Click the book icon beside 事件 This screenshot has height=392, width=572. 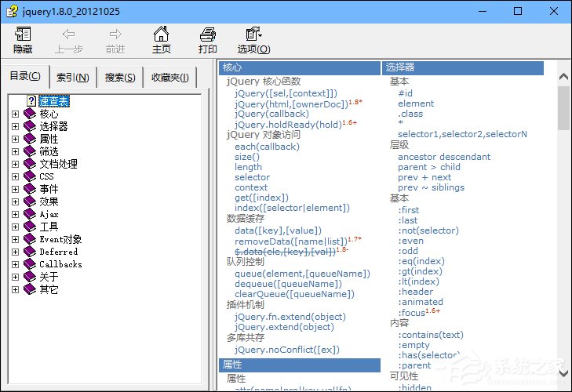point(30,189)
